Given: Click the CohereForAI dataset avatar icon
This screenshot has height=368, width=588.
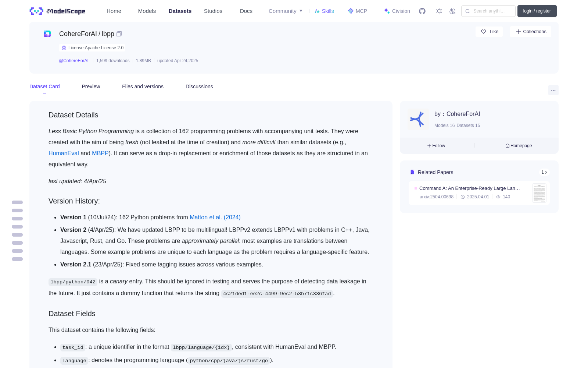Looking at the screenshot, I should [x=47, y=34].
